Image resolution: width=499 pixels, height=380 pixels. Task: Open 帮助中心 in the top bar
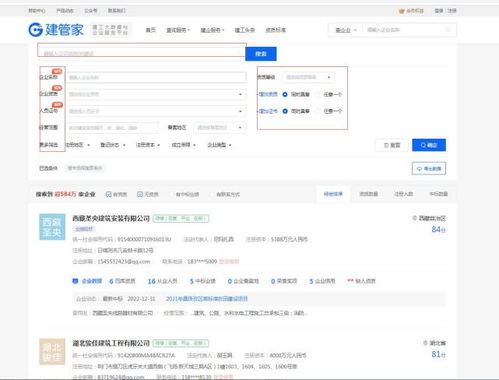(x=37, y=11)
